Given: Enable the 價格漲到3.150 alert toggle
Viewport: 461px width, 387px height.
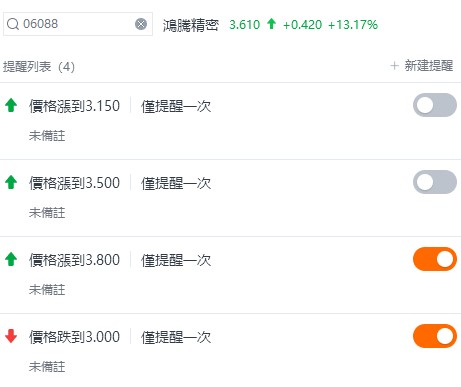Looking at the screenshot, I should (x=435, y=105).
